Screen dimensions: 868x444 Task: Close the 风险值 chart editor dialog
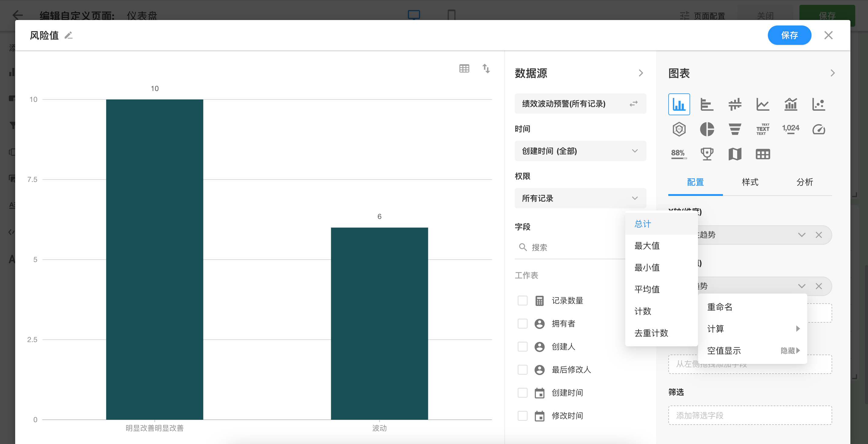pyautogui.click(x=828, y=35)
